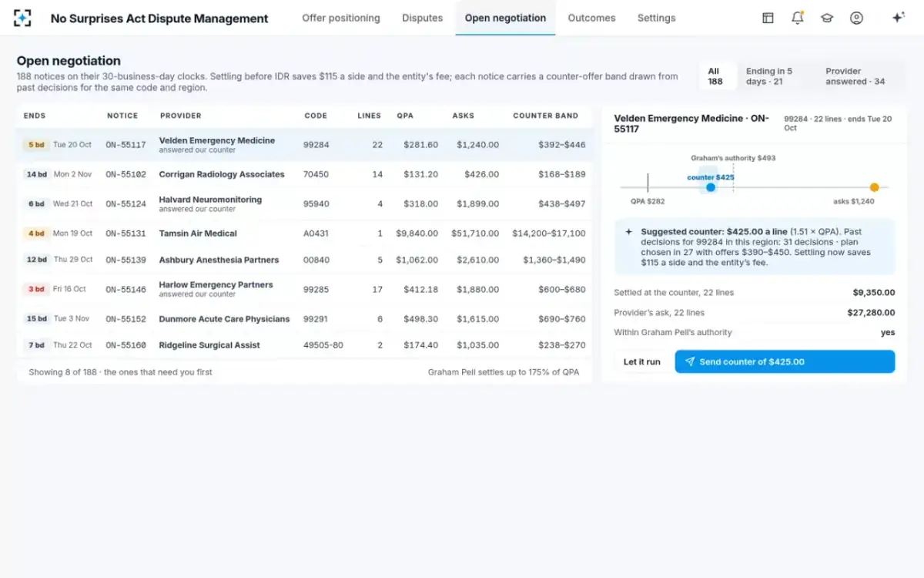Select the Dunmore Acute Care Physicians row
The height and width of the screenshot is (578, 924).
(x=304, y=319)
